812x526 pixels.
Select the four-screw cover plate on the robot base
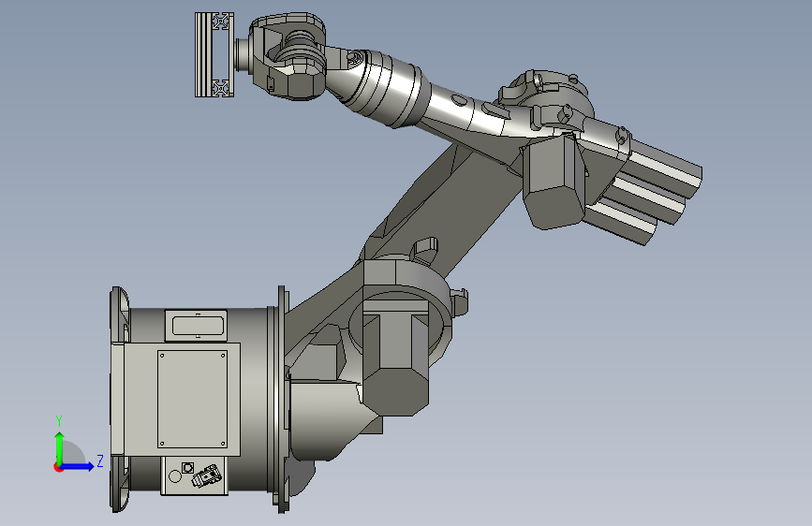(x=192, y=399)
